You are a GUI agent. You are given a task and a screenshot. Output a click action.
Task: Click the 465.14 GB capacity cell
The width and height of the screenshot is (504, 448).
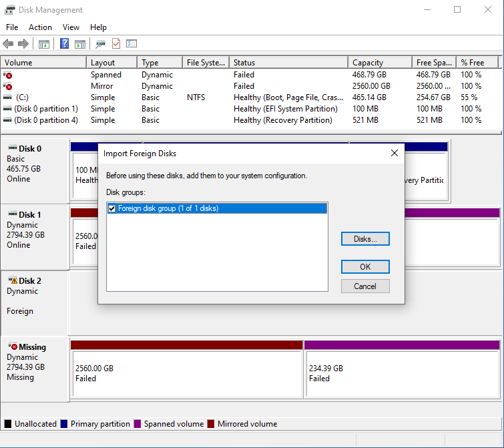tap(369, 97)
